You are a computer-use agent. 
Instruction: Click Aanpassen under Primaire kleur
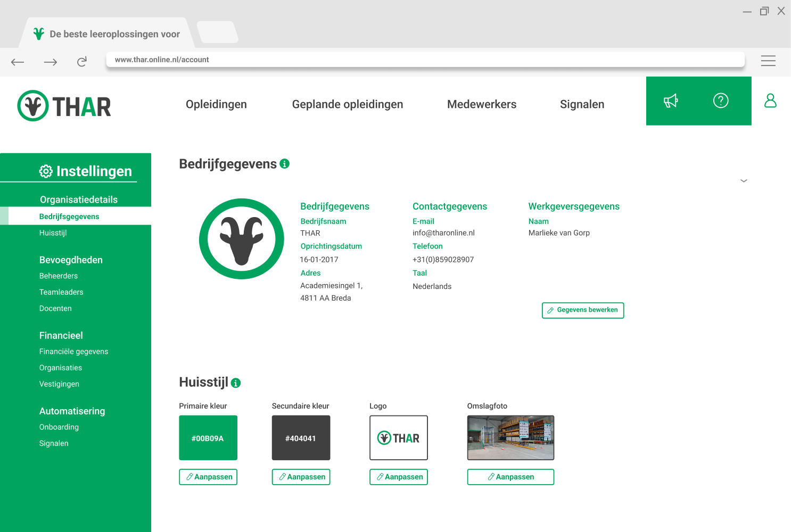(x=208, y=477)
